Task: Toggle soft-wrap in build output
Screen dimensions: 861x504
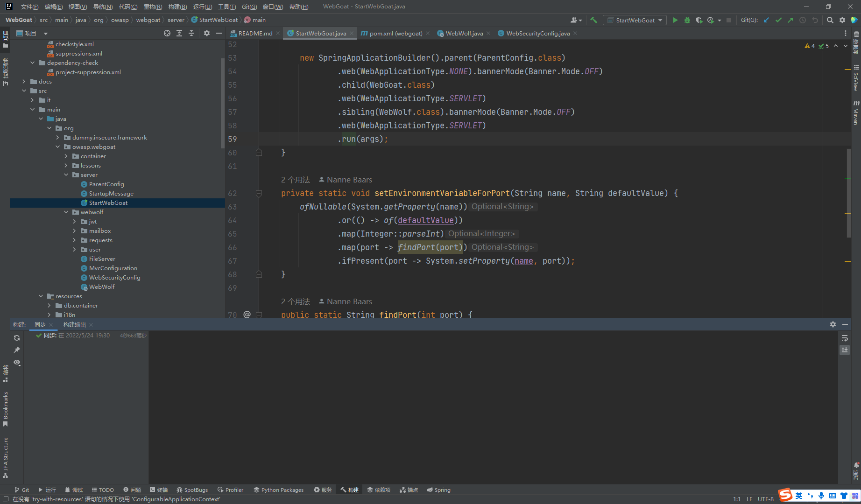Action: [845, 338]
